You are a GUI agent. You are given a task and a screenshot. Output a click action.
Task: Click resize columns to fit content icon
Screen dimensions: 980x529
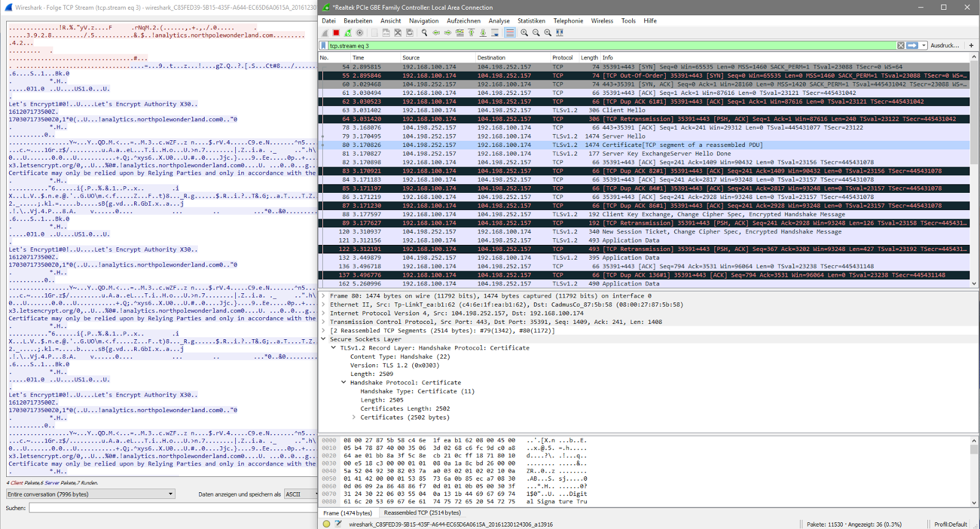click(559, 33)
